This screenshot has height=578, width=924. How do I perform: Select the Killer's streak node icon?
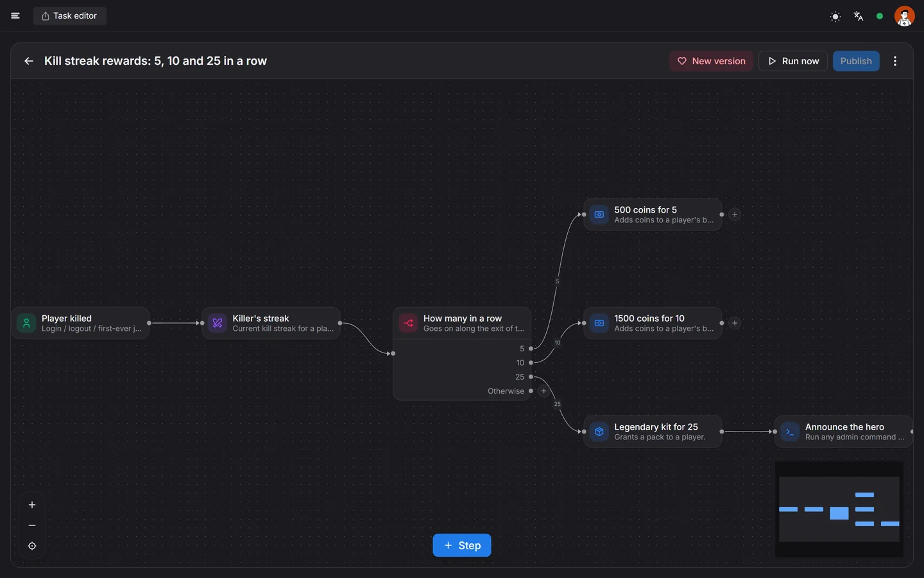pos(218,323)
